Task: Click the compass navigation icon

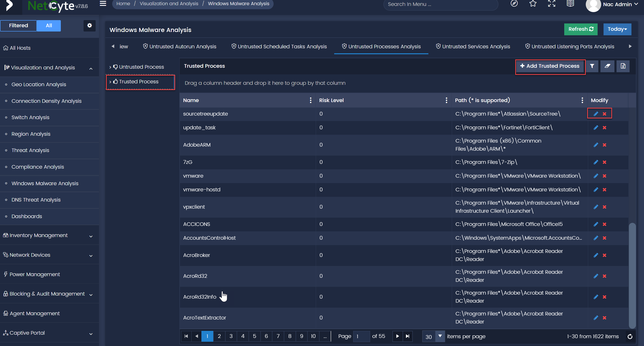Action: (514, 4)
